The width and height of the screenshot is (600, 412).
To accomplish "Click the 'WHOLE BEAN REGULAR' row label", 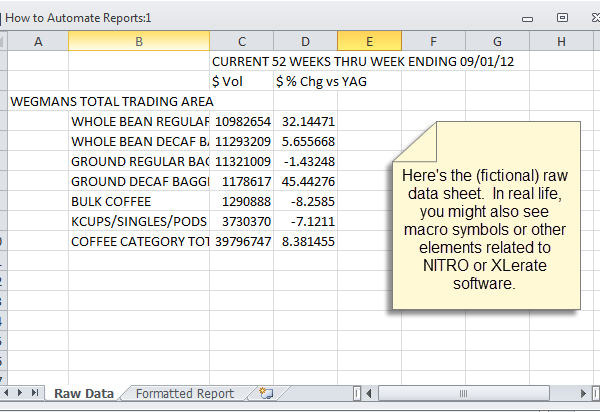I will point(139,121).
